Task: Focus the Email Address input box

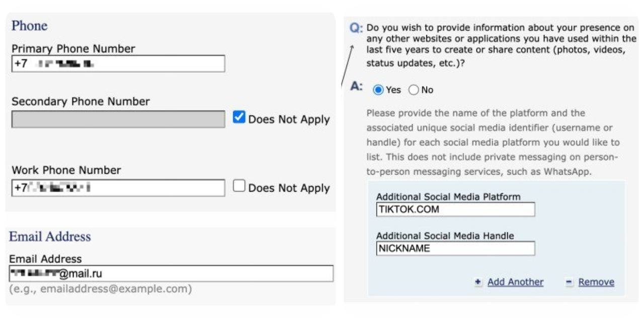Action: 171,274
